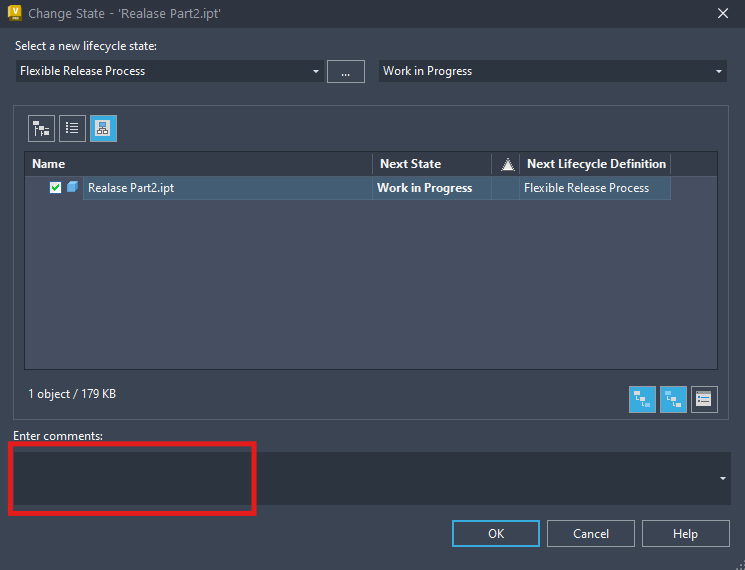Image resolution: width=745 pixels, height=570 pixels.
Task: Click the Cancel button
Action: [591, 533]
